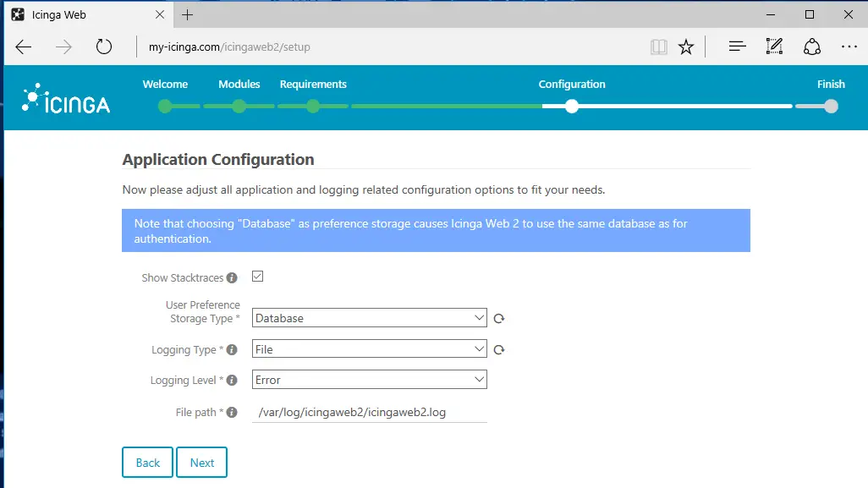Viewport: 868px width, 488px height.
Task: Open User Preference Storage Type dropdown
Action: 369,318
